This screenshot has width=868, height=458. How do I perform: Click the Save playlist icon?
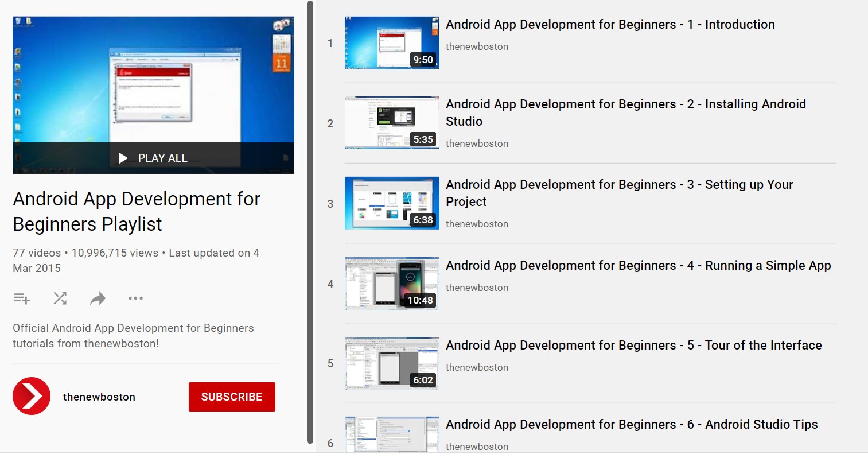22,298
